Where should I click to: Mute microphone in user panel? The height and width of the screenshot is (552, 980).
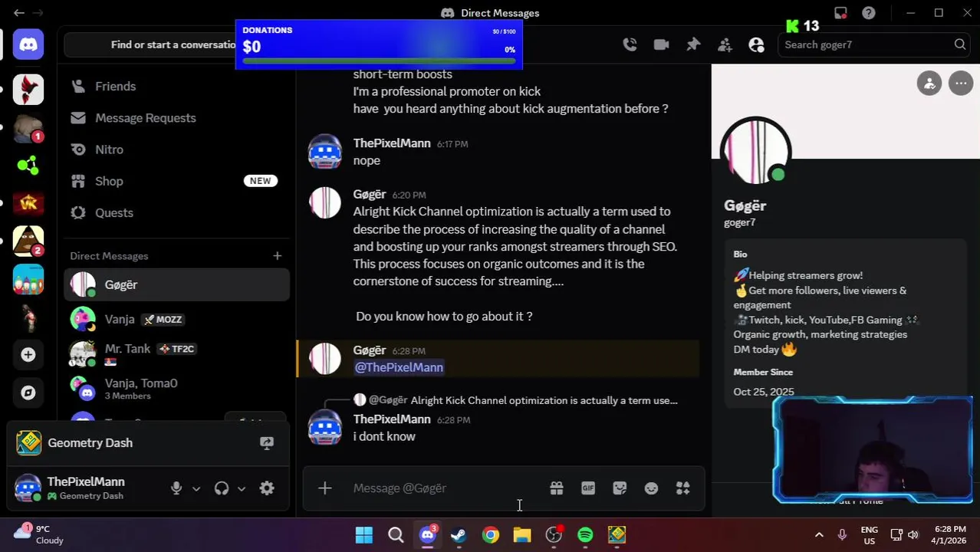coord(176,488)
